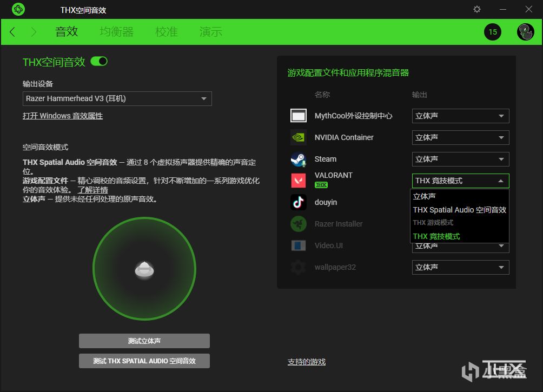Click the head in the spatial circle
Image resolution: width=543 pixels, height=392 pixels.
pyautogui.click(x=144, y=270)
